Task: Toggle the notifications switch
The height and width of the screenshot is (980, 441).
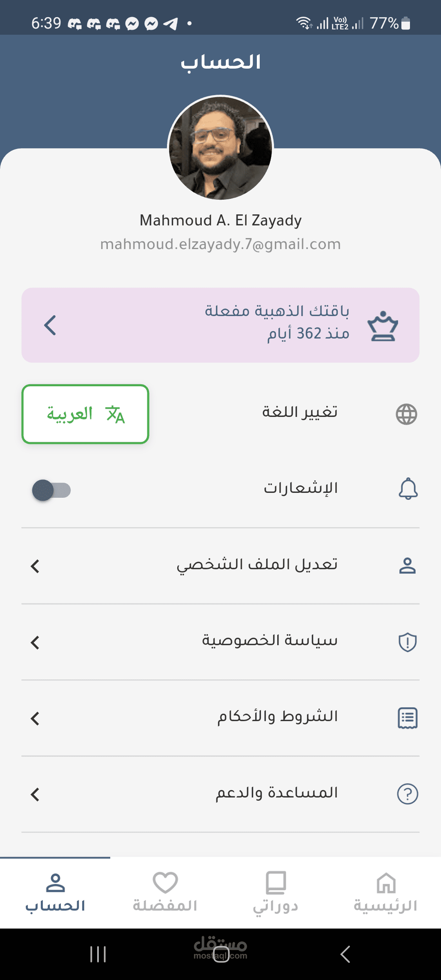Action: pyautogui.click(x=51, y=490)
